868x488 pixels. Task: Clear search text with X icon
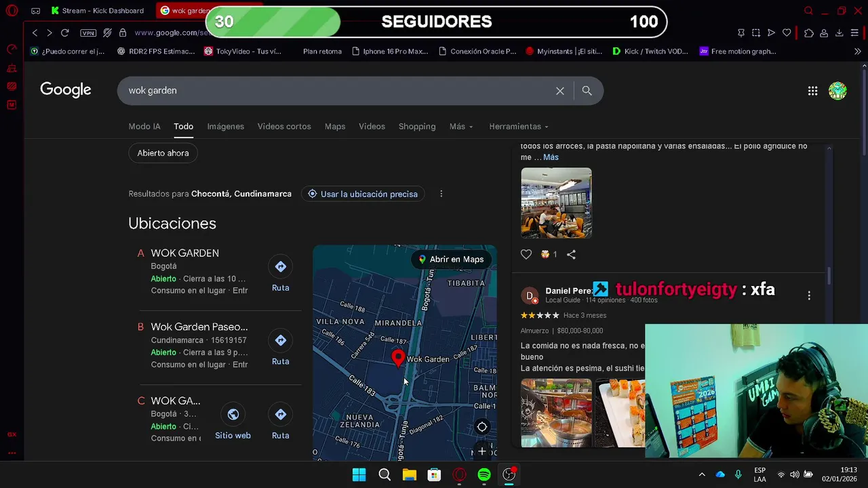pos(560,91)
